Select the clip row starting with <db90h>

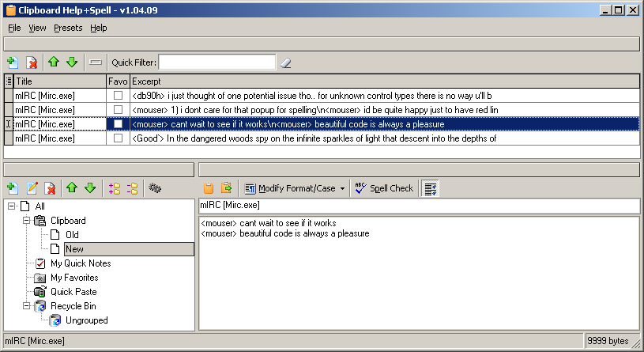coord(385,96)
